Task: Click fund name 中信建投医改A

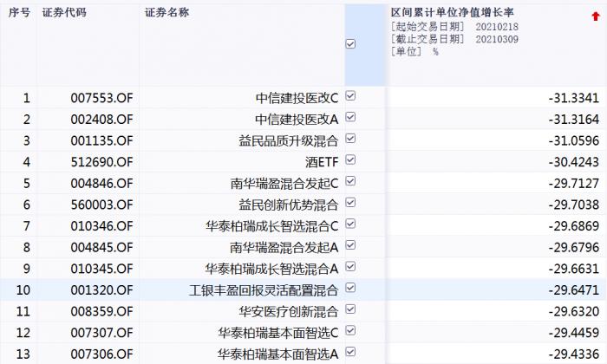Action: [x=297, y=119]
